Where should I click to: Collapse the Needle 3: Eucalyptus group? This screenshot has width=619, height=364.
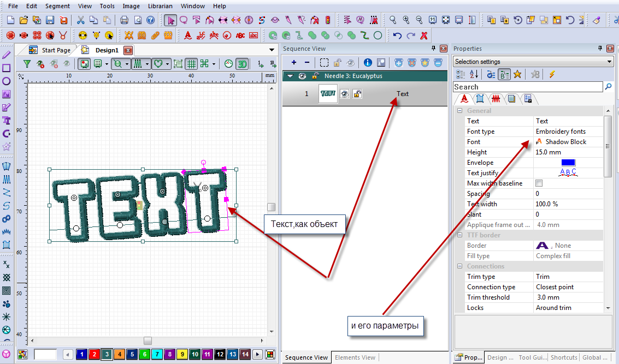(x=290, y=76)
